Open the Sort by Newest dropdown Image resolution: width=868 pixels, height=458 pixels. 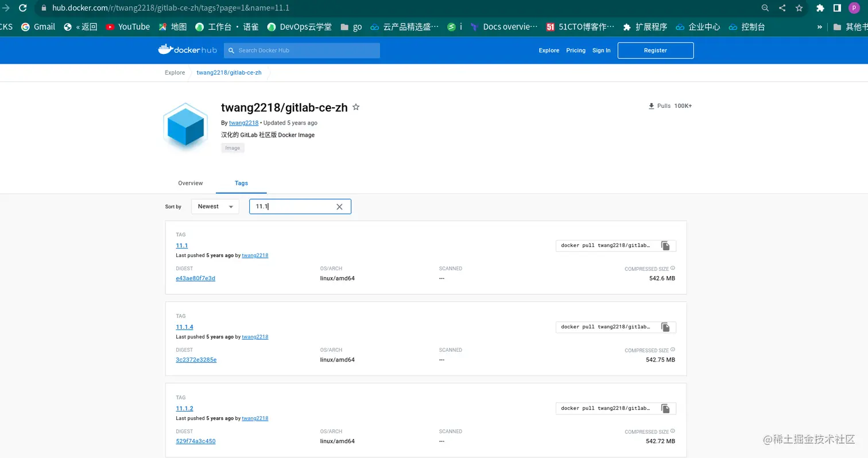(215, 207)
